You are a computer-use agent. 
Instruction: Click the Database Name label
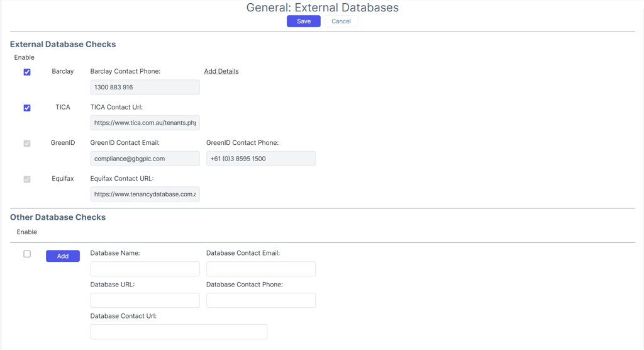[x=115, y=253]
